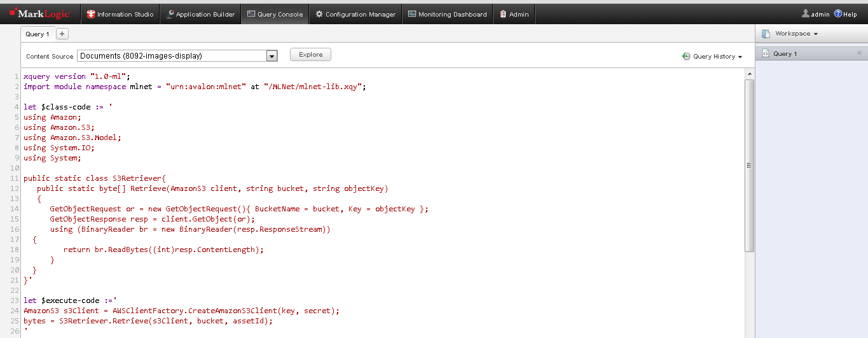The image size is (868, 338).
Task: Click the "return br.ReadBytes" code line
Action: click(x=163, y=250)
